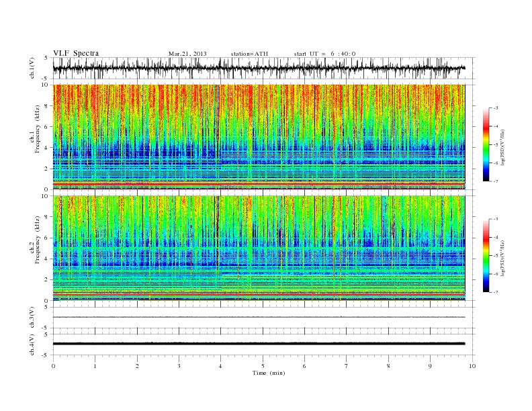
Task: Click inside the ch.1 spectrogram panel
Action: 259,137
